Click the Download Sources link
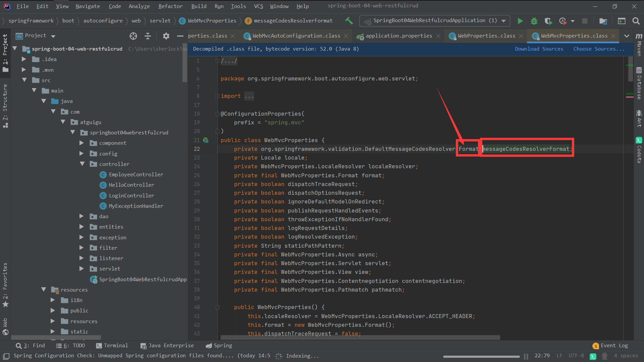Viewport: 644px width, 362px height. click(539, 49)
